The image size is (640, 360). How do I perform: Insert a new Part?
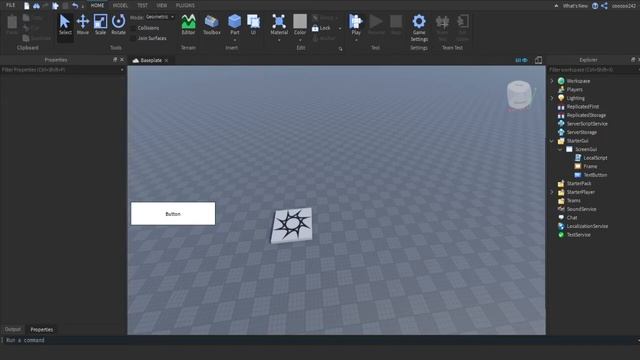[x=234, y=24]
